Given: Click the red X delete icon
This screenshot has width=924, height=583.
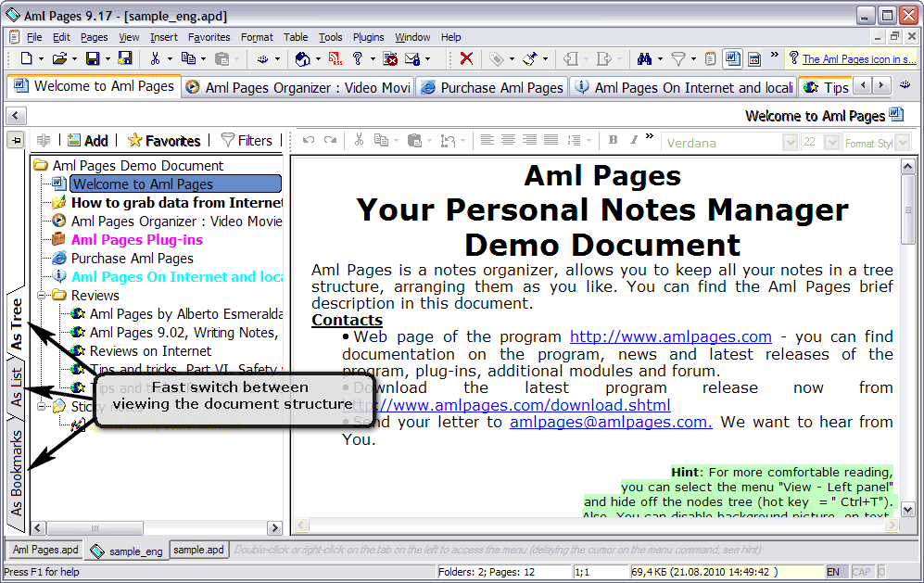Looking at the screenshot, I should coord(466,58).
